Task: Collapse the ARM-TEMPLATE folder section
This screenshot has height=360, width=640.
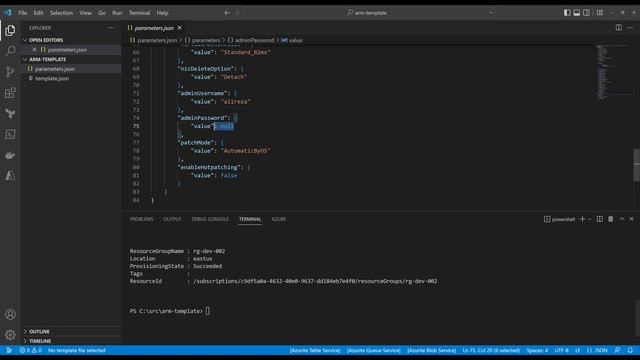Action: (71, 59)
